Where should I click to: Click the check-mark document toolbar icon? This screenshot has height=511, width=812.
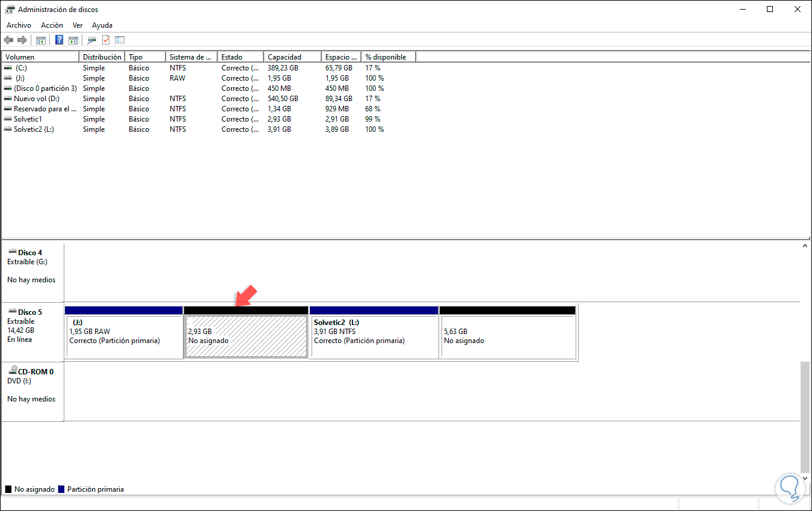point(105,40)
